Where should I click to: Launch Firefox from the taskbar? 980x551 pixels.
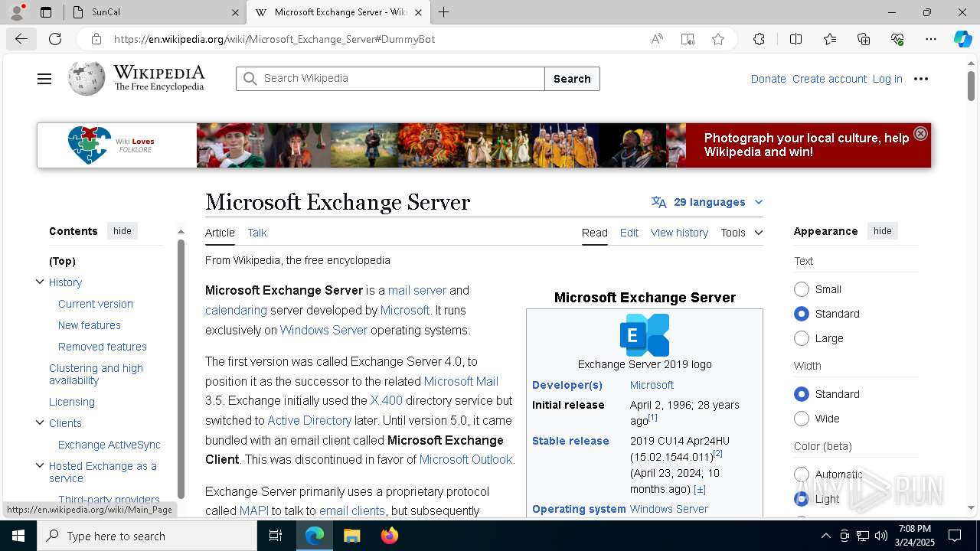[x=390, y=536]
